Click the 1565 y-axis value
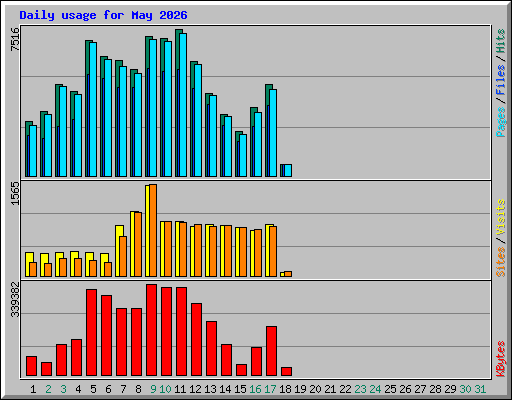The height and width of the screenshot is (400, 512). tap(15, 193)
